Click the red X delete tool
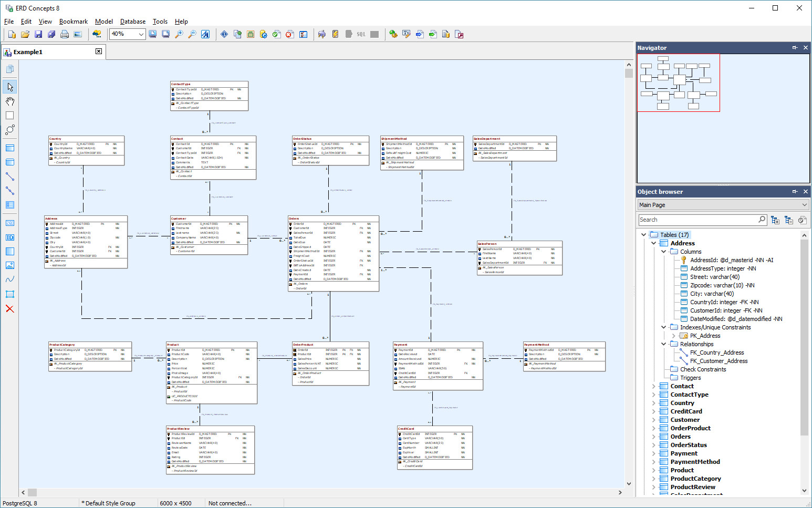 (x=10, y=309)
